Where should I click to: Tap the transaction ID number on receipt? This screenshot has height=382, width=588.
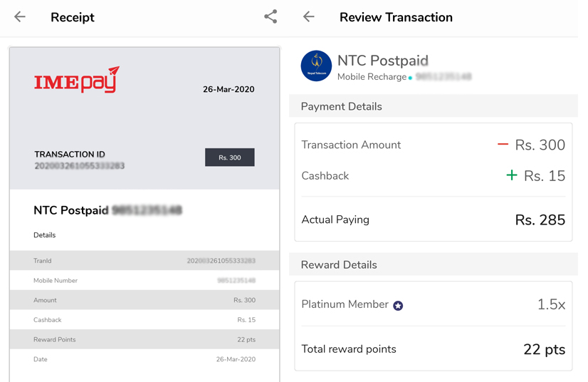80,165
